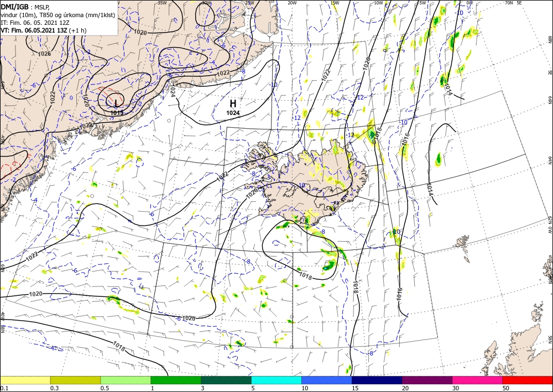Click the "20" legend value
Viewport: 553px width, 392px height.
pos(405,388)
